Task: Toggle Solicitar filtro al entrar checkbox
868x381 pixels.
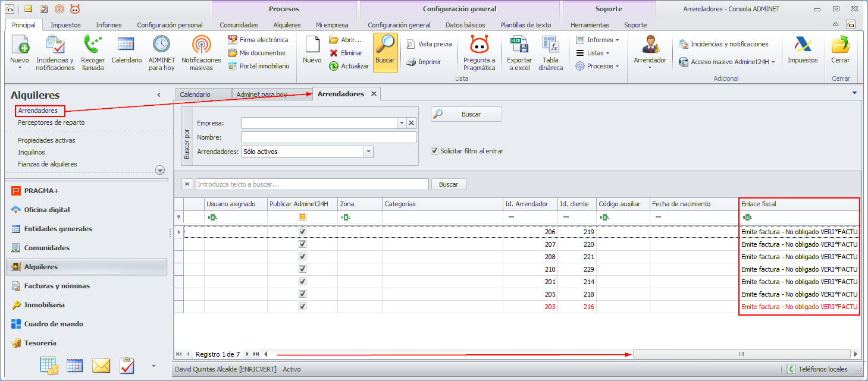Action: (435, 151)
